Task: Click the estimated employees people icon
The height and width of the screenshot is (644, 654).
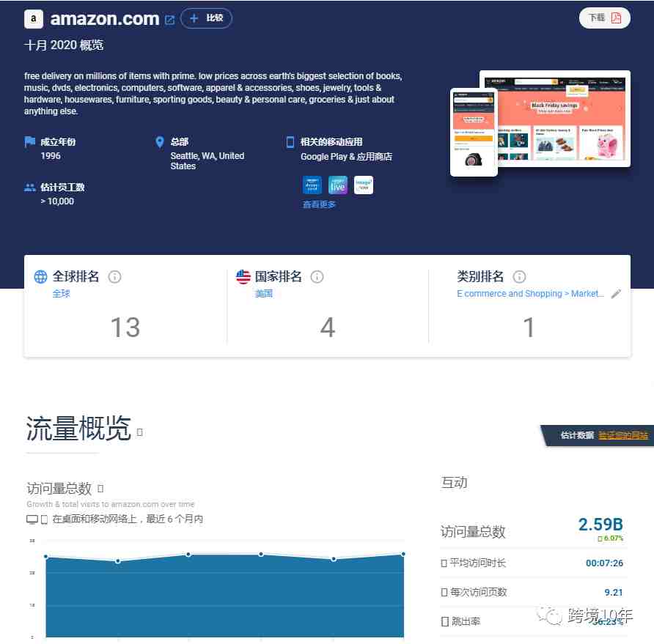Action: (x=29, y=188)
